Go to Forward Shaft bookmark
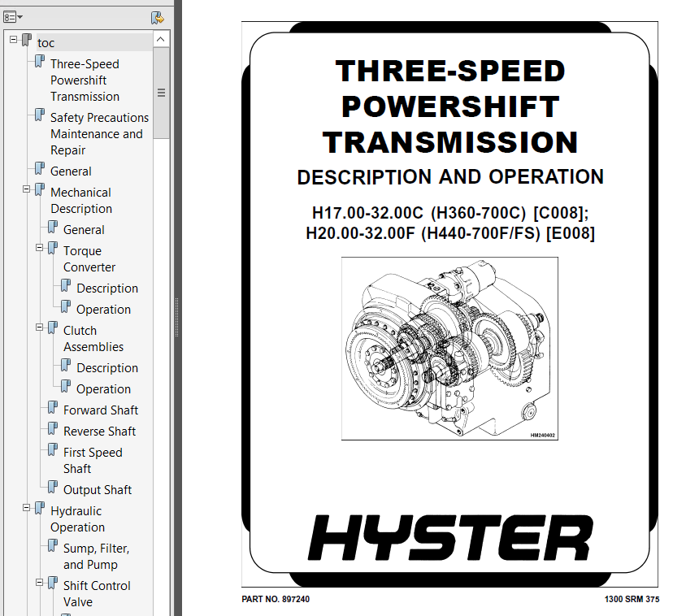 pos(101,410)
